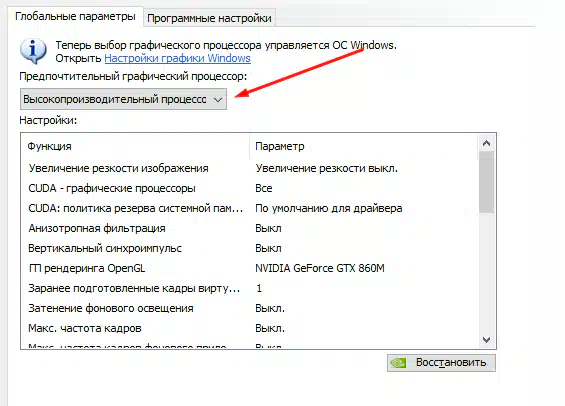Click the Восстановить button
Screen dimensions: 565x406
coord(441,363)
